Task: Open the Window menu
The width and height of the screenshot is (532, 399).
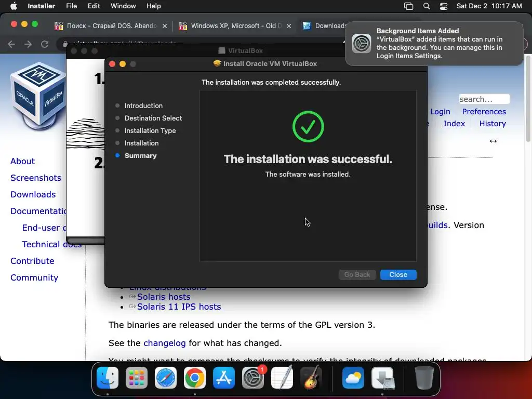Action: 123,6
